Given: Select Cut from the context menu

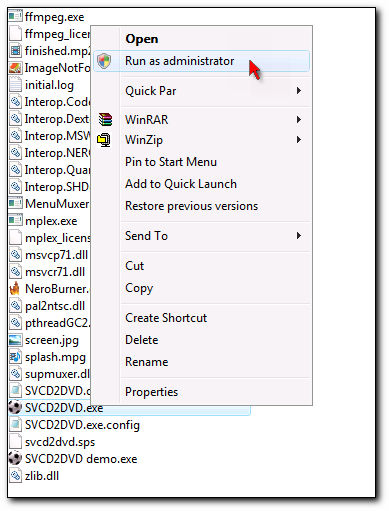Looking at the screenshot, I should tap(202, 266).
